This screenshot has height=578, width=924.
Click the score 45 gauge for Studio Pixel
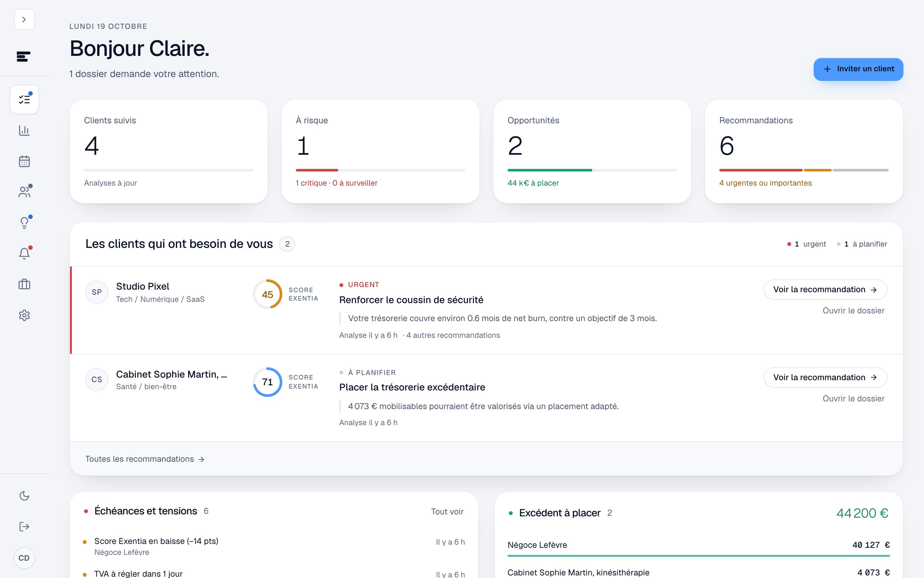click(267, 294)
